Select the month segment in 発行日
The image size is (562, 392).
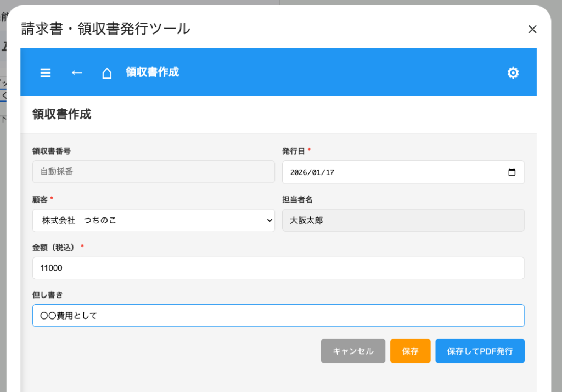pos(316,172)
